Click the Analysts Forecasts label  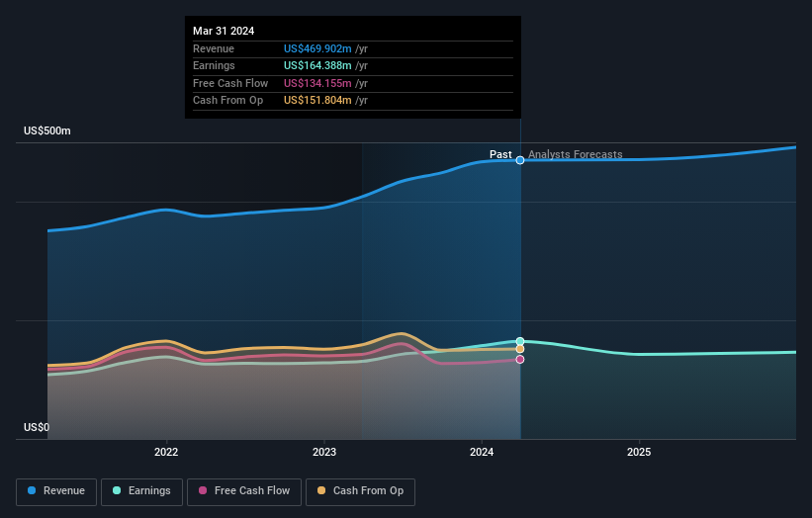(x=576, y=154)
